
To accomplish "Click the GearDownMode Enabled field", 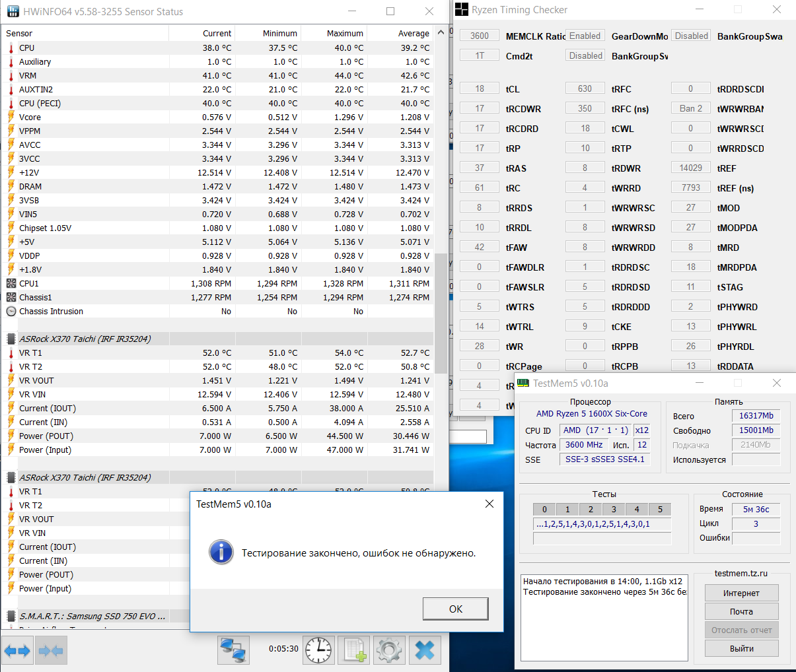I will [x=585, y=36].
